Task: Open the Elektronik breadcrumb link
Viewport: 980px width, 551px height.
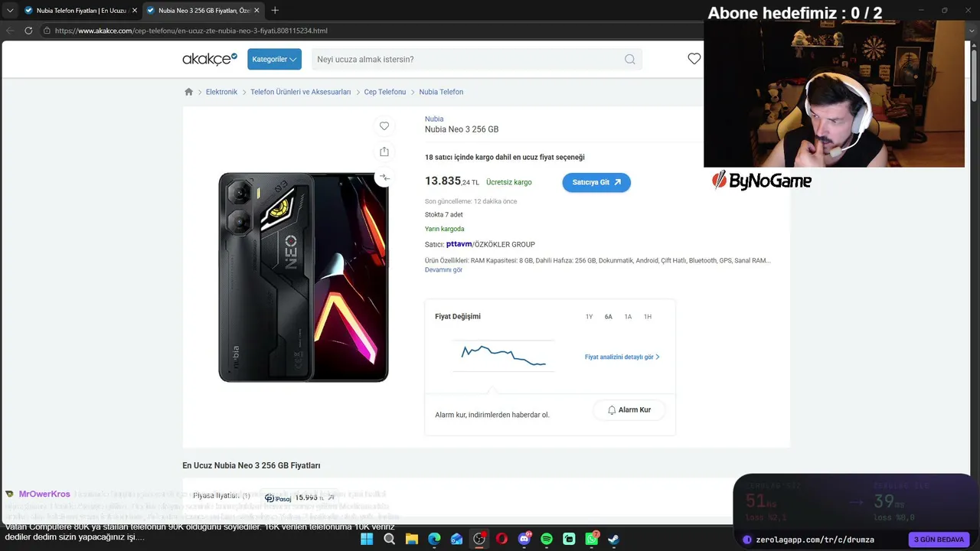Action: pos(221,92)
